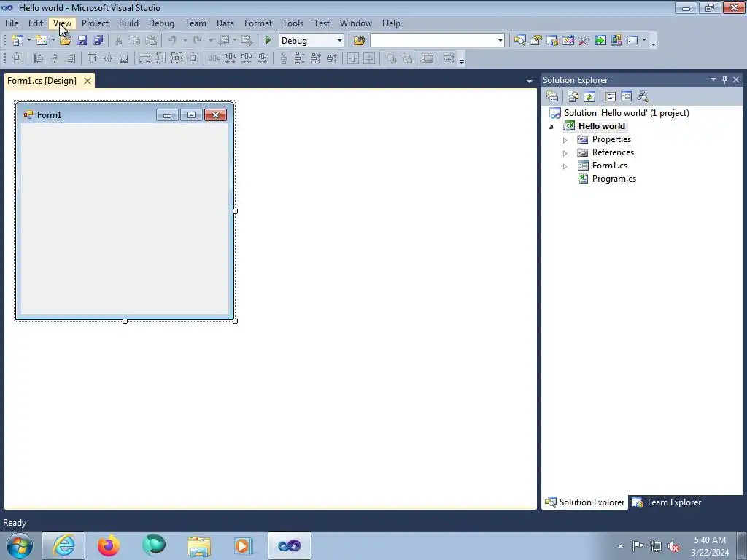Open the document tab list dropdown arrow
Viewport: 747px width, 560px height.
530,82
